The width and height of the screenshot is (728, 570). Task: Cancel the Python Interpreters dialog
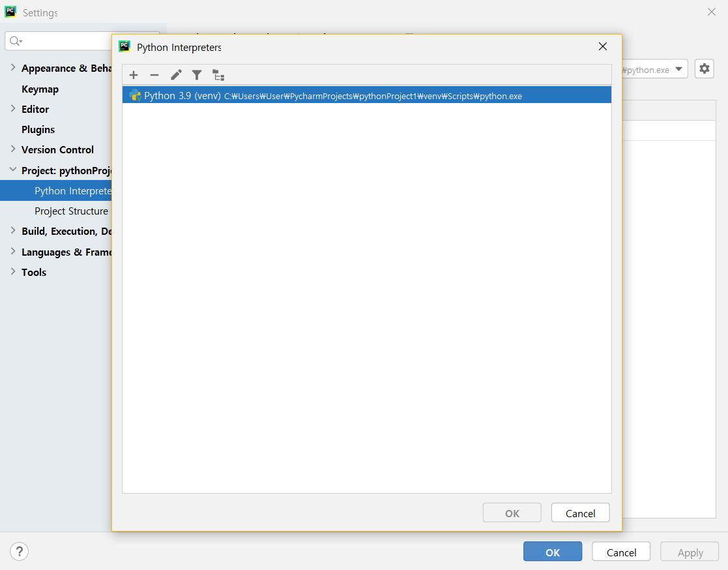coord(580,513)
